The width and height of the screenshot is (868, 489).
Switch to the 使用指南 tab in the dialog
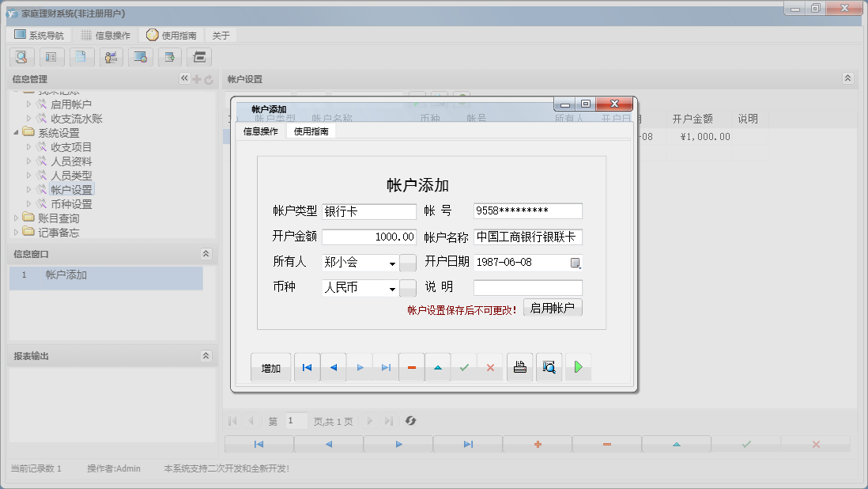point(310,132)
